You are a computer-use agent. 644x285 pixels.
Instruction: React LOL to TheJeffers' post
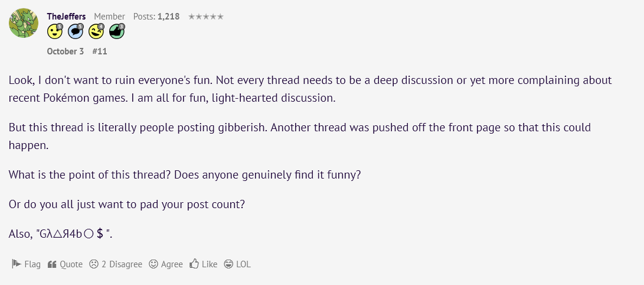point(238,264)
